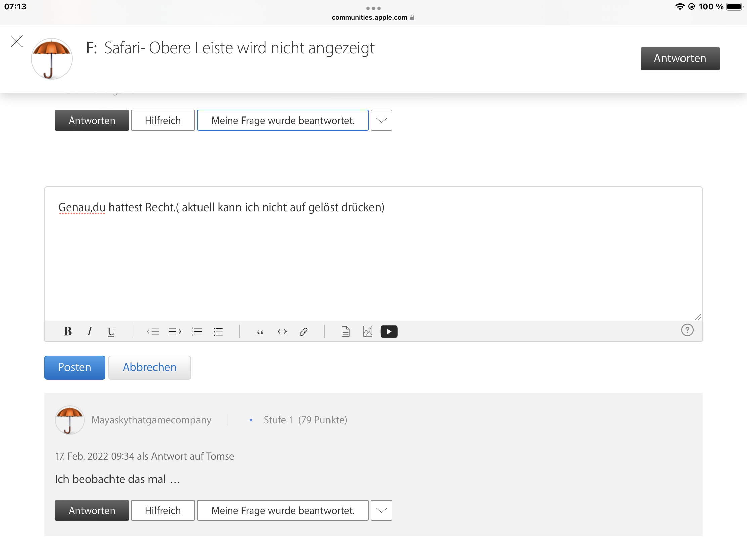747x560 pixels.
Task: Insert a bulleted list
Action: tap(219, 331)
